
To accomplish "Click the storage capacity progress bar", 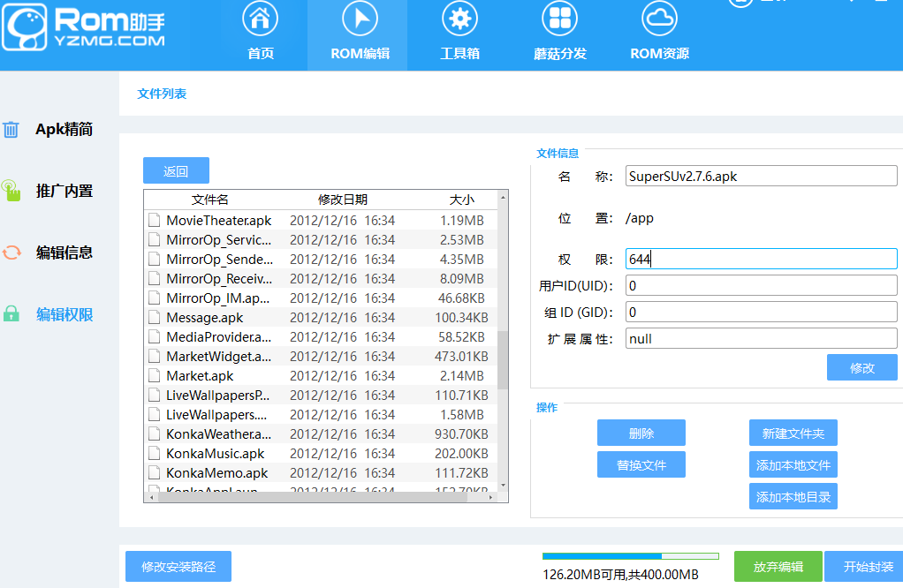I will (629, 555).
